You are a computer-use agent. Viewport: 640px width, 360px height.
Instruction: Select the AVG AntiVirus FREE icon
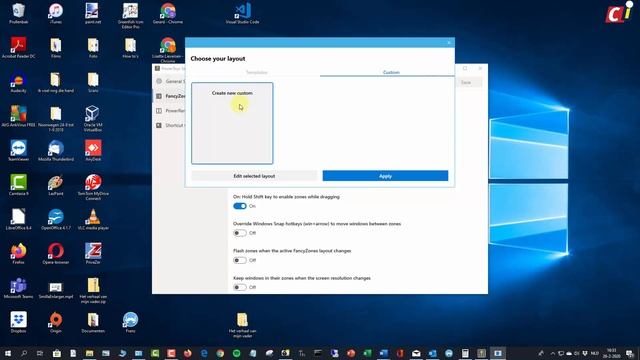18,116
